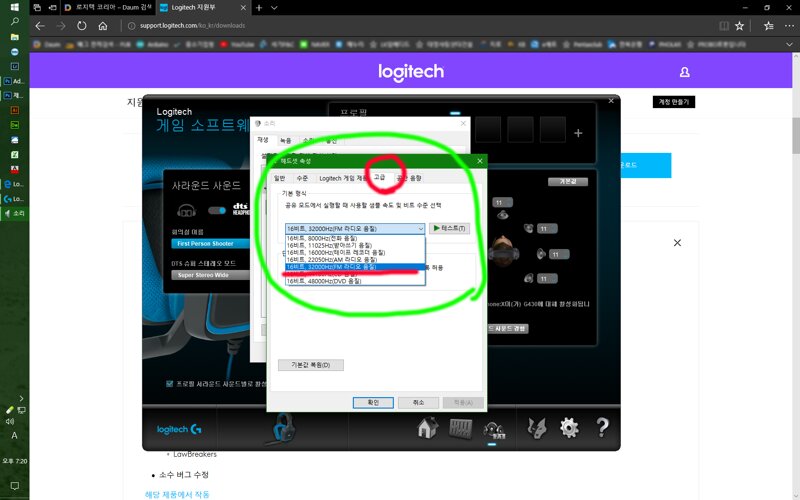Image resolution: width=800 pixels, height=500 pixels.
Task: Open the account user icon on Logitech header
Action: click(685, 72)
